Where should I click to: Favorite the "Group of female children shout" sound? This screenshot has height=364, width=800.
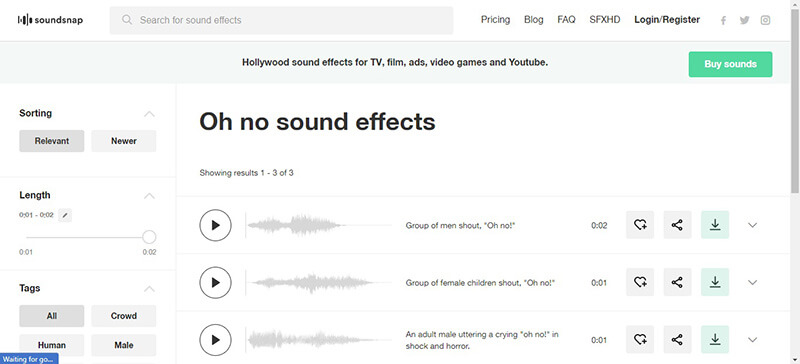(640, 282)
